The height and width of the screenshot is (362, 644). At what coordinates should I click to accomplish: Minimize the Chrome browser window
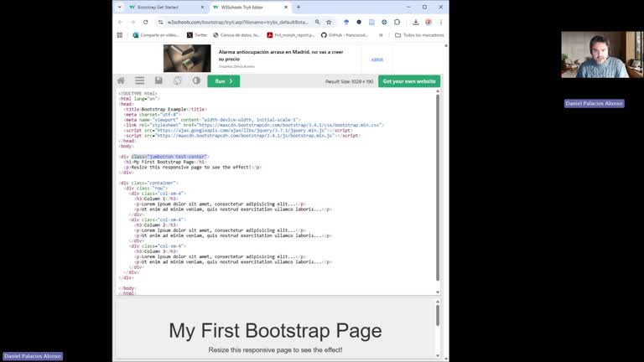408,8
